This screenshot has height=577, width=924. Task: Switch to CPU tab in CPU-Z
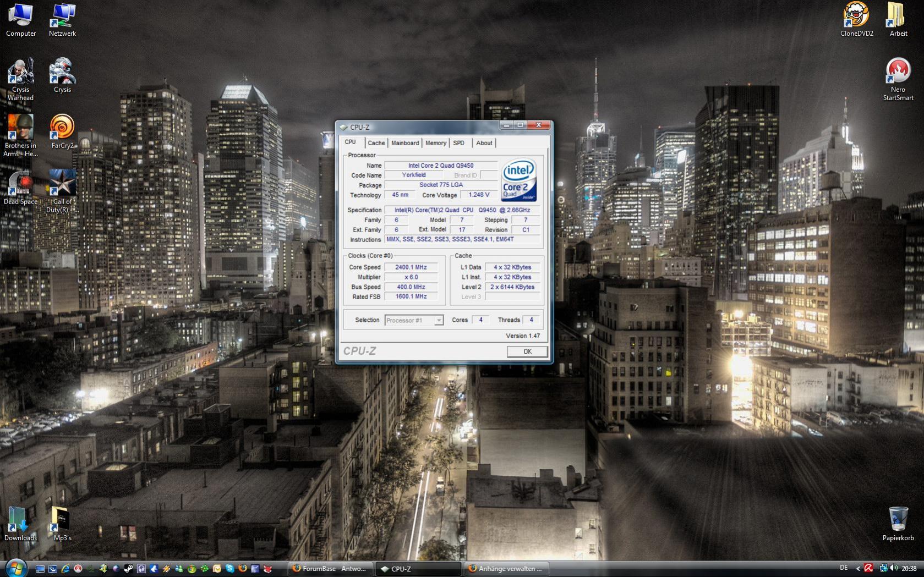pos(351,142)
